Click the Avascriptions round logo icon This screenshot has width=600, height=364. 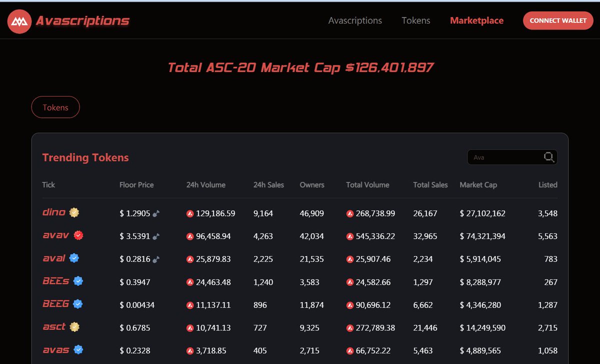click(x=19, y=21)
